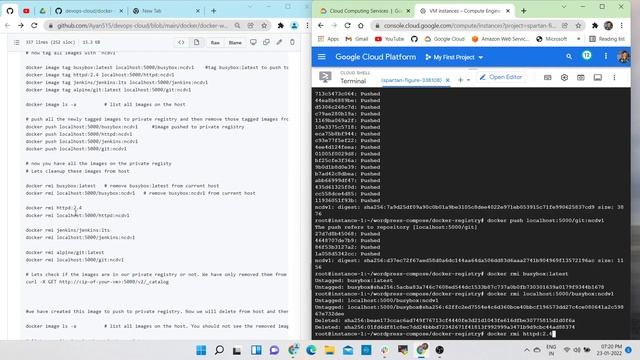The height and width of the screenshot is (360, 640).
Task: Bookmark the Cloud Console page
Action: coord(578,25)
